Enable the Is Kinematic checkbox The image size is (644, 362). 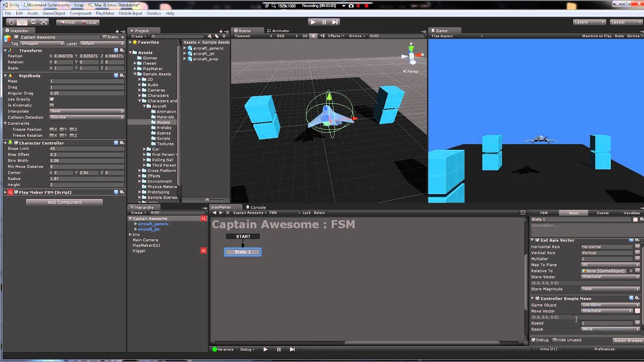point(52,105)
